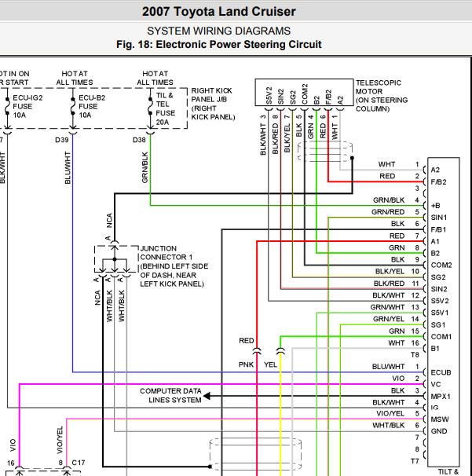Click the "D39" connector label

click(x=62, y=140)
